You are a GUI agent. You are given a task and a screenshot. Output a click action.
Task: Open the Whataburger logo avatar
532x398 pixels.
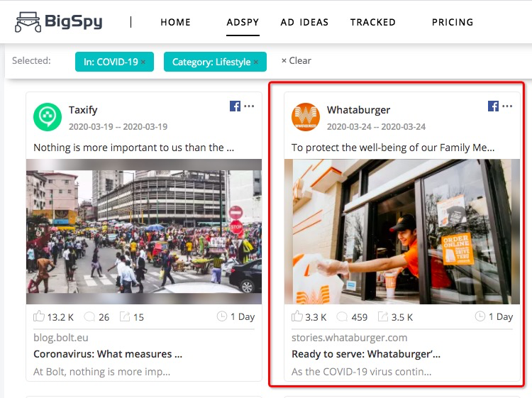[x=306, y=117]
